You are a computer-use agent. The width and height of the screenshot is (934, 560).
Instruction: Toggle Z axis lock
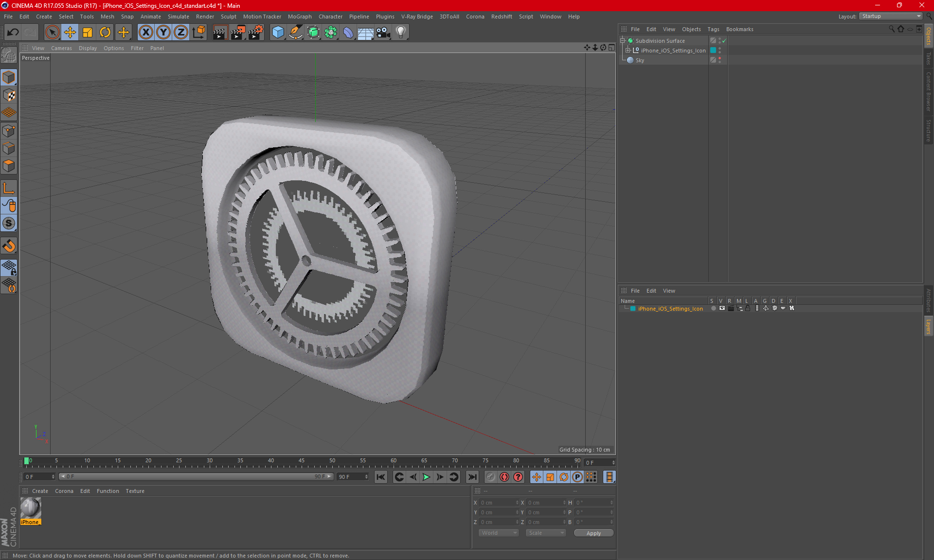coord(181,32)
